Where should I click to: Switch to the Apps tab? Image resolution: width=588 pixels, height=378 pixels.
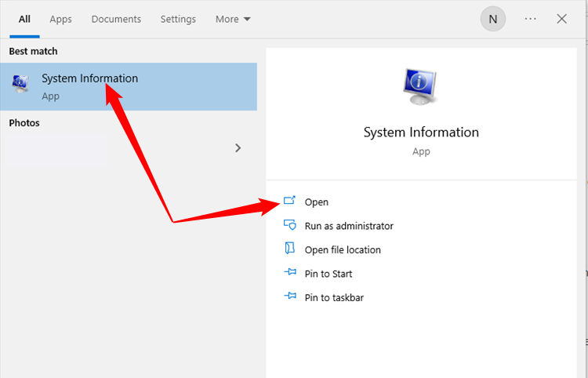coord(60,19)
